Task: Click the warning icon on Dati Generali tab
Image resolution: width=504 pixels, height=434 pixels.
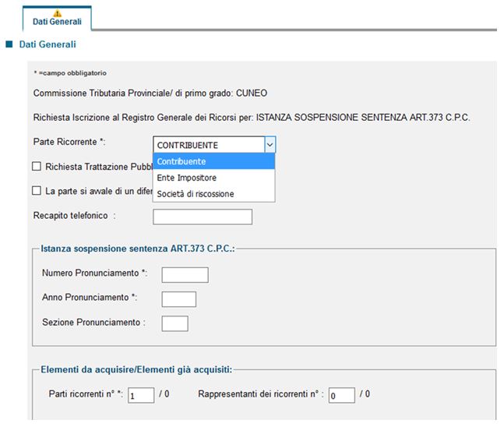Action: [57, 13]
